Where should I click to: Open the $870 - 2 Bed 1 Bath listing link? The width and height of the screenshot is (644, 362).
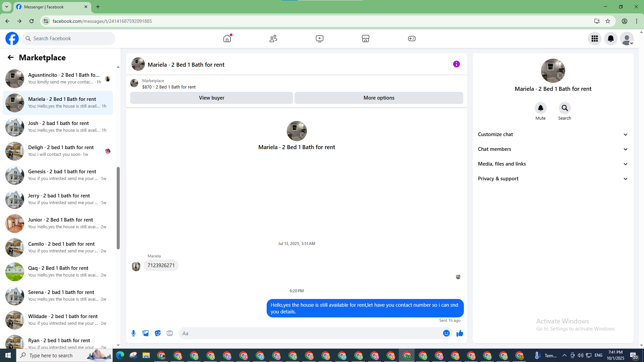[x=169, y=87]
